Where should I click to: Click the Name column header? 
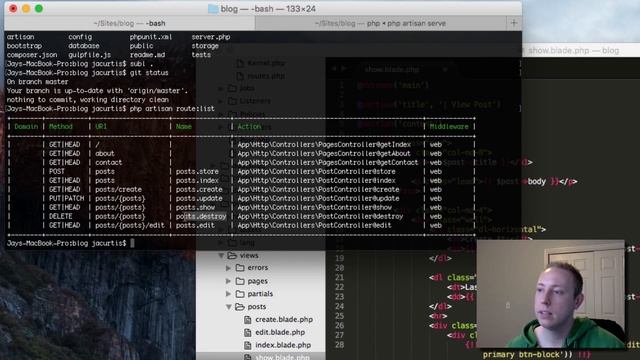click(184, 127)
